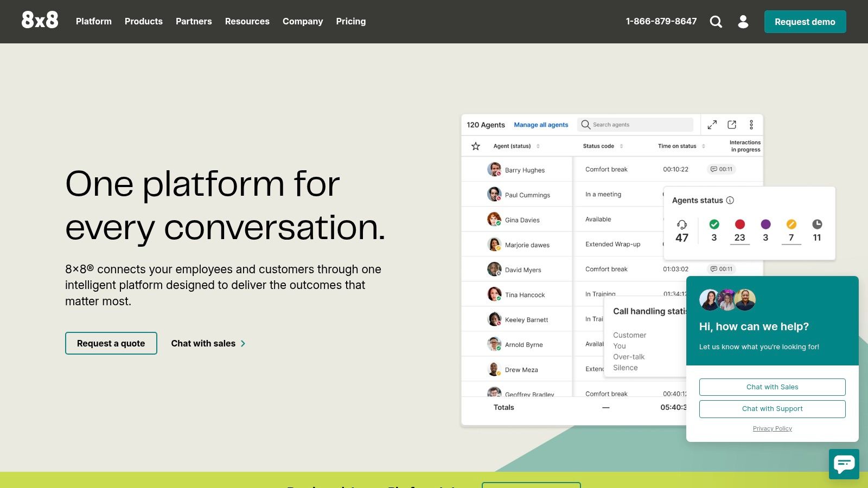The height and width of the screenshot is (488, 868).
Task: Open the site search icon
Action: coord(716,22)
